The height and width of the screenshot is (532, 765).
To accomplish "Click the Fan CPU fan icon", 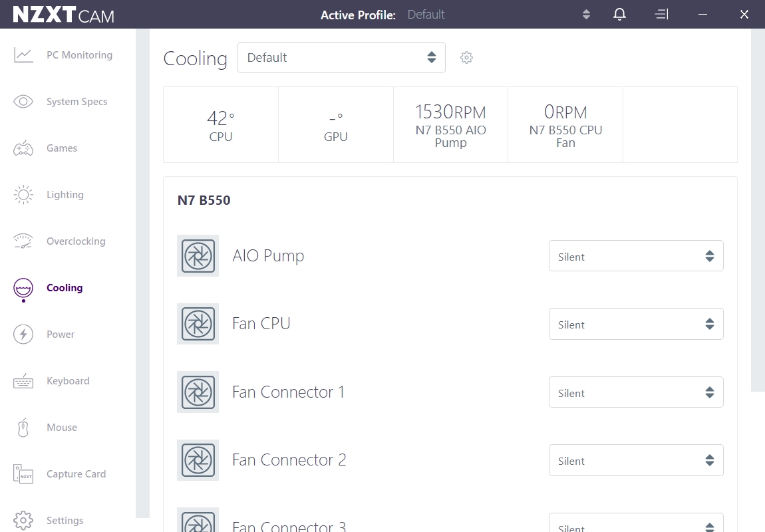I will 198,324.
